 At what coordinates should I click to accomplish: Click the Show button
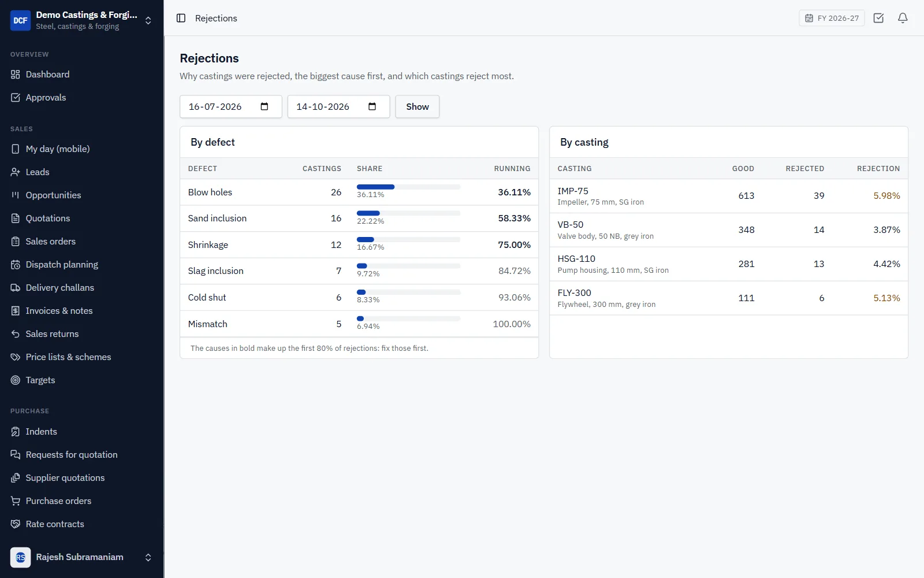[x=418, y=106]
